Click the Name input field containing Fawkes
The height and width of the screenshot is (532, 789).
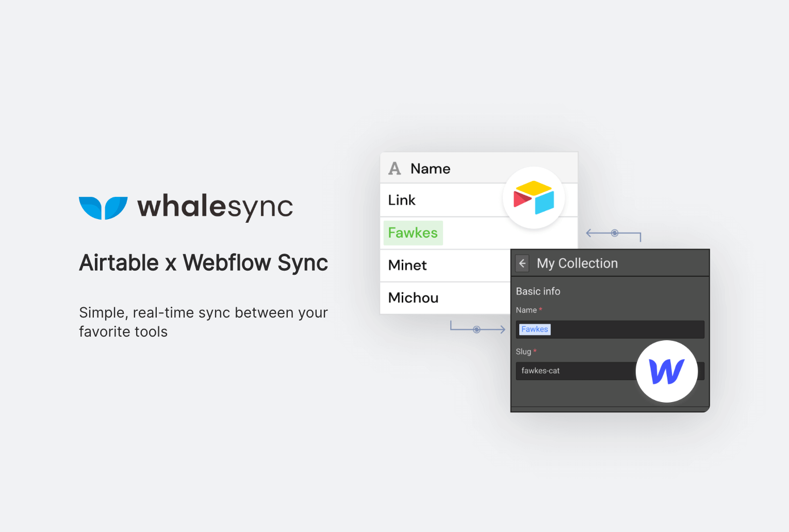click(610, 329)
